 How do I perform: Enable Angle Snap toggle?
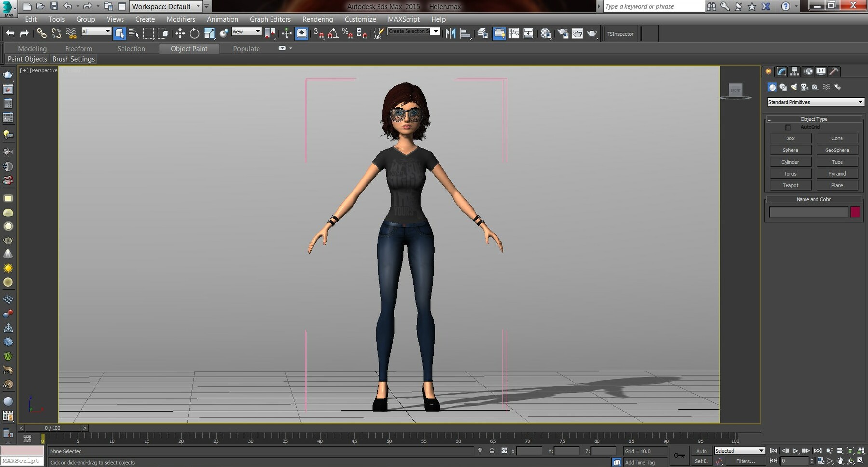coord(333,34)
